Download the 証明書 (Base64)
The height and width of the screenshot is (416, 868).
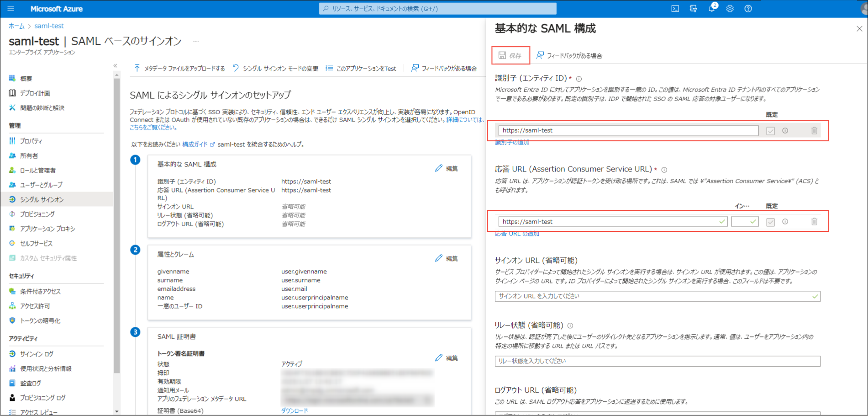tap(295, 411)
